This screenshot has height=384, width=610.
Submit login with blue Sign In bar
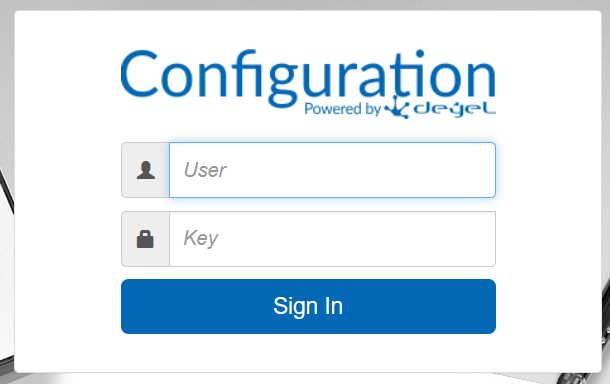(x=309, y=306)
